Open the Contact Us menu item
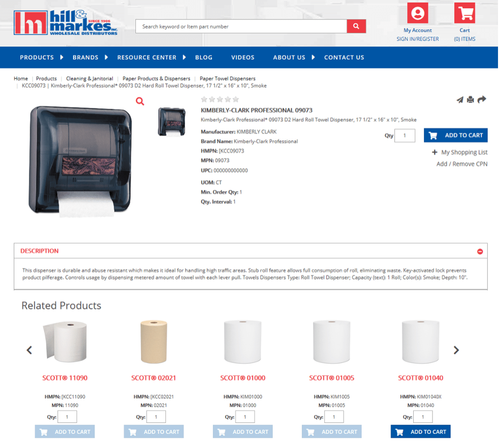Image resolution: width=500 pixels, height=448 pixels. point(345,57)
